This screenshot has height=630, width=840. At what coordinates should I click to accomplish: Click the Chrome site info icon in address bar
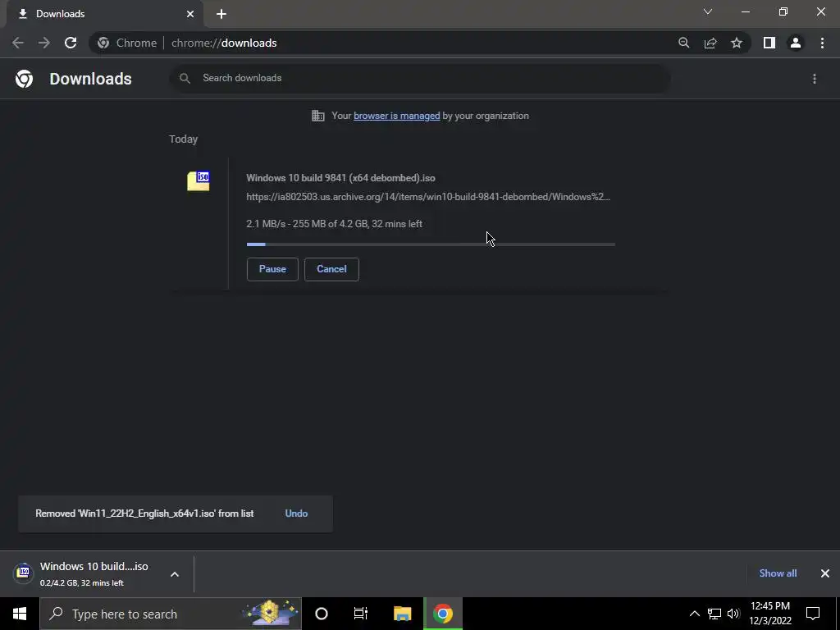tap(103, 43)
